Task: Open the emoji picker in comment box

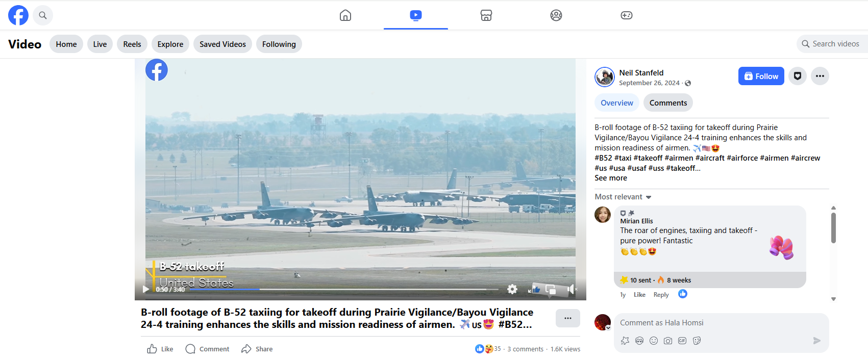Action: tap(654, 341)
